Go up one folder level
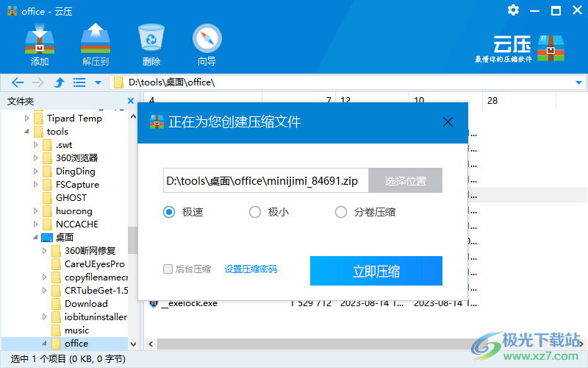The image size is (588, 368). tap(59, 82)
